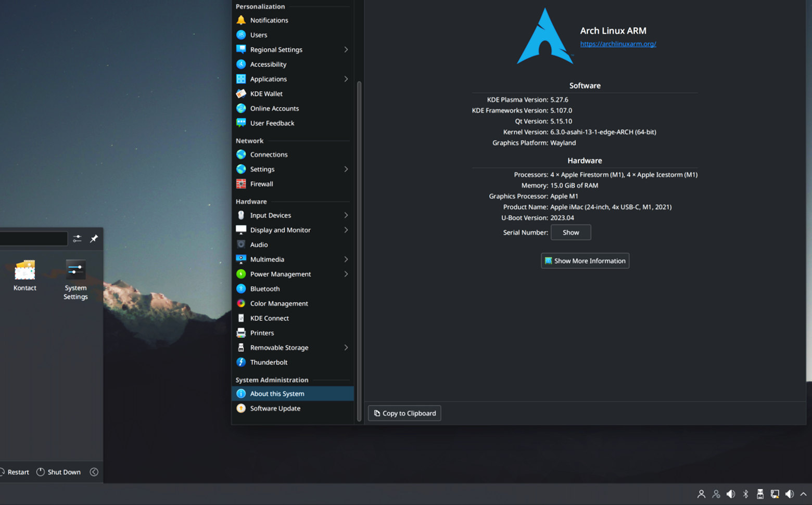Image resolution: width=812 pixels, height=505 pixels.
Task: Expand Display and Monitor submenu arrow
Action: tap(346, 230)
